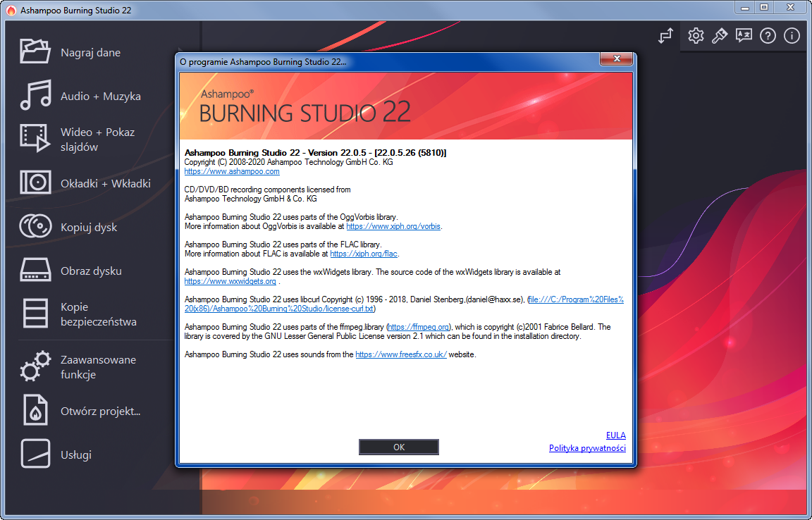Close the O programie about dialog
812x520 pixels.
617,58
